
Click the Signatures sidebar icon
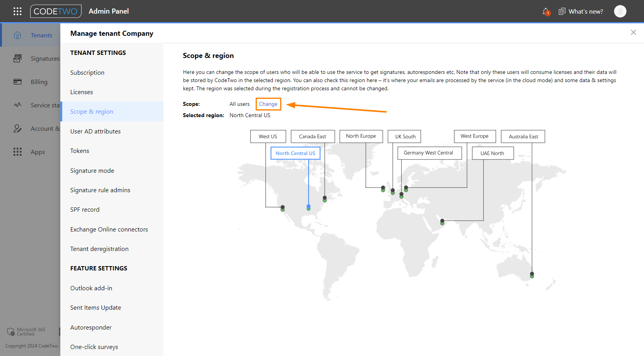(x=18, y=58)
